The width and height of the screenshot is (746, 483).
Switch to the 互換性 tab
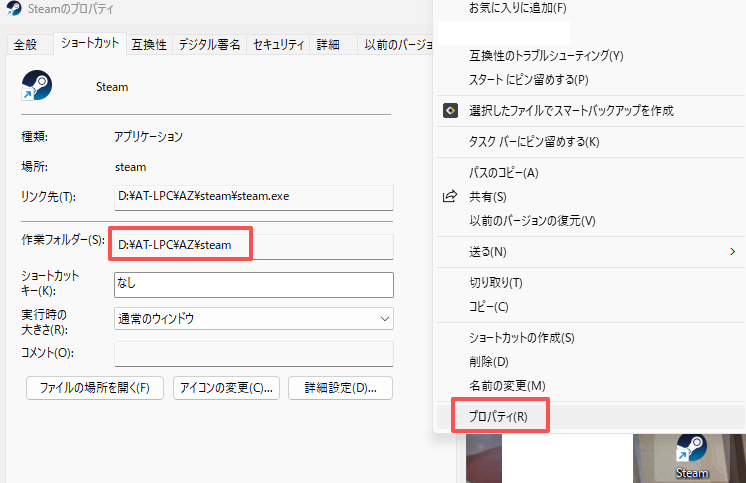click(x=149, y=45)
